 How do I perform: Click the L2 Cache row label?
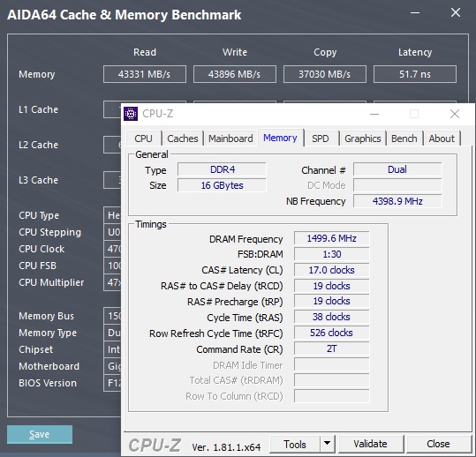coord(38,145)
